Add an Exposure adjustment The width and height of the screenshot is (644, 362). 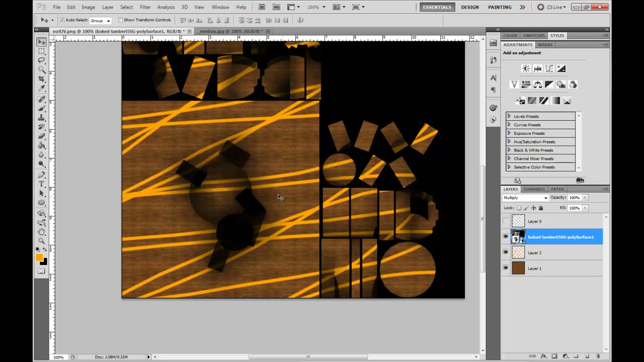click(561, 68)
